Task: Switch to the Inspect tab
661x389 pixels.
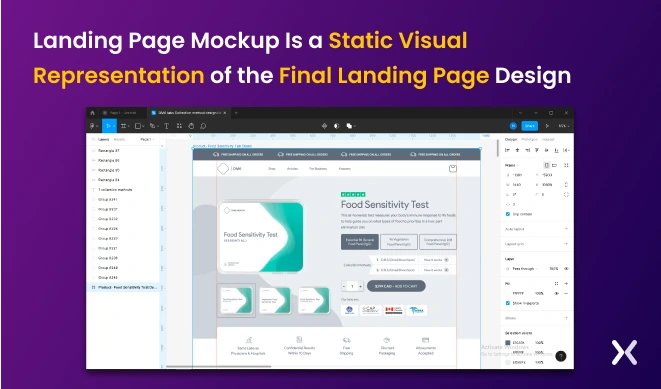Action: click(x=548, y=139)
